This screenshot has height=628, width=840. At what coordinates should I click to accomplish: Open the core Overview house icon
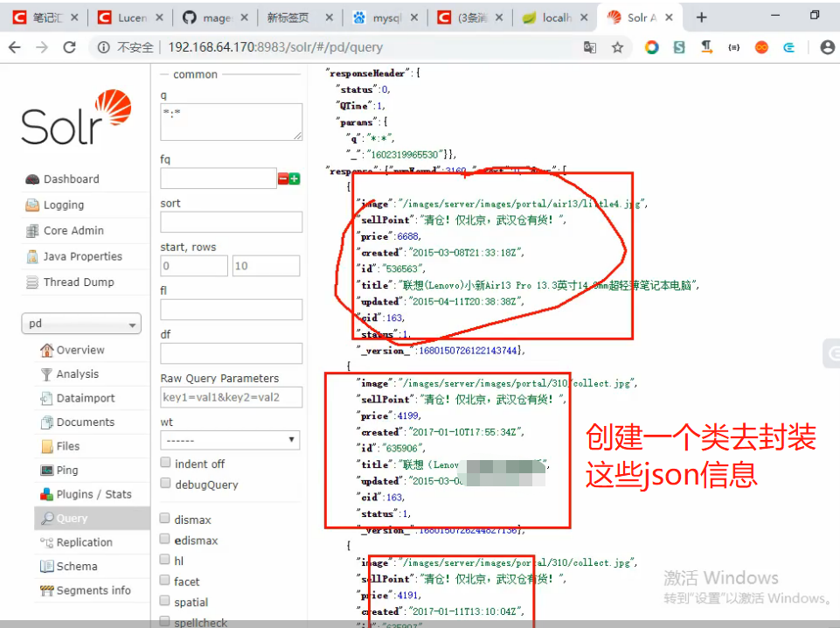46,350
